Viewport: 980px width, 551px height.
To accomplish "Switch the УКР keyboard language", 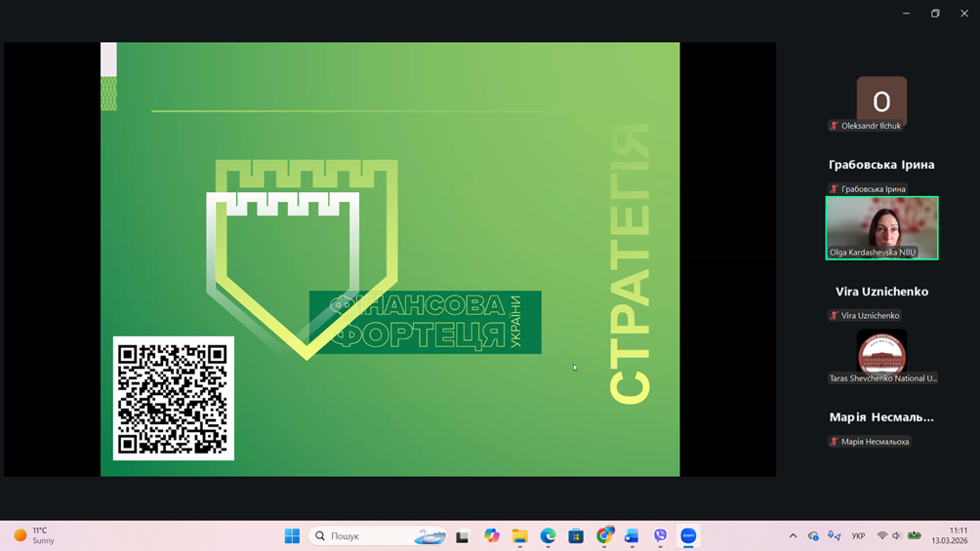I will (858, 535).
